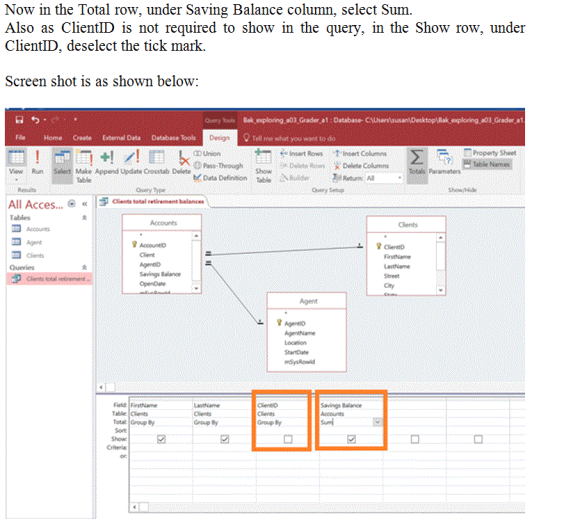
Task: Click Delete Columns in Query Setup
Action: 361,166
